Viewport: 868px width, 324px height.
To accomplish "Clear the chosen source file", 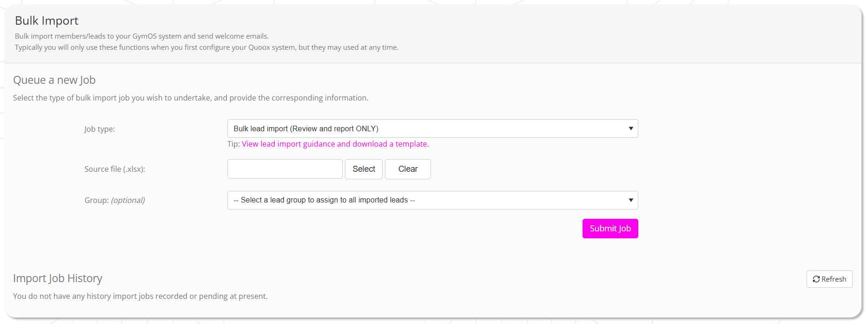I will [x=407, y=169].
